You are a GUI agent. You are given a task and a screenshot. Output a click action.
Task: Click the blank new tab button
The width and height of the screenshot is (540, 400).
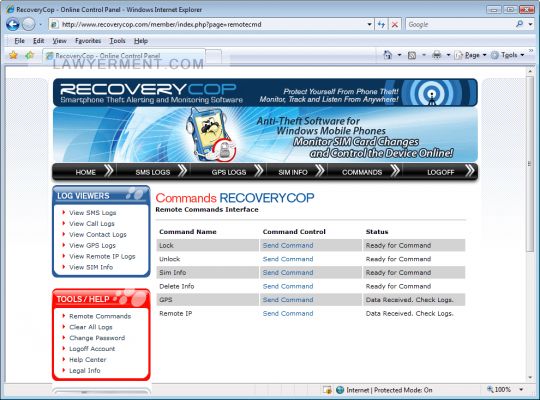pyautogui.click(x=214, y=56)
